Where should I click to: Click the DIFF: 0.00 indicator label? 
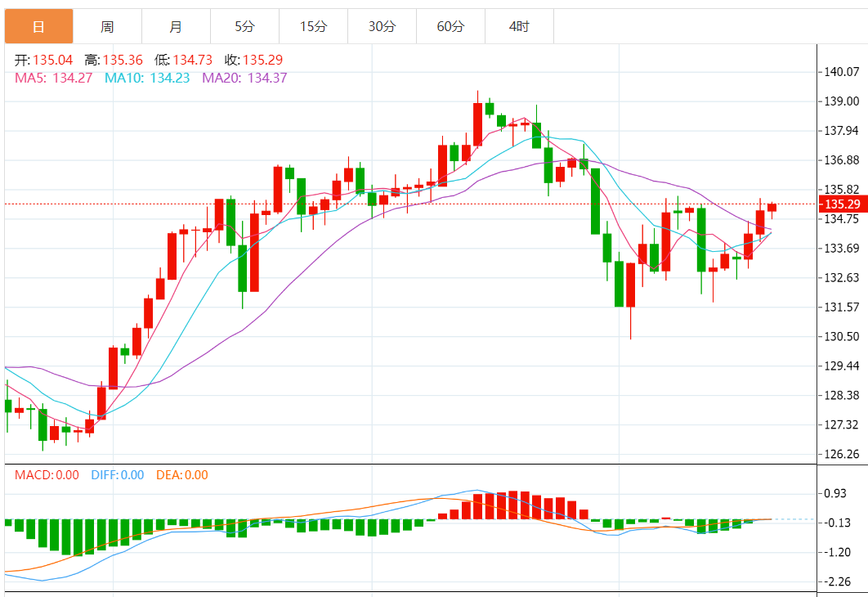(x=118, y=475)
